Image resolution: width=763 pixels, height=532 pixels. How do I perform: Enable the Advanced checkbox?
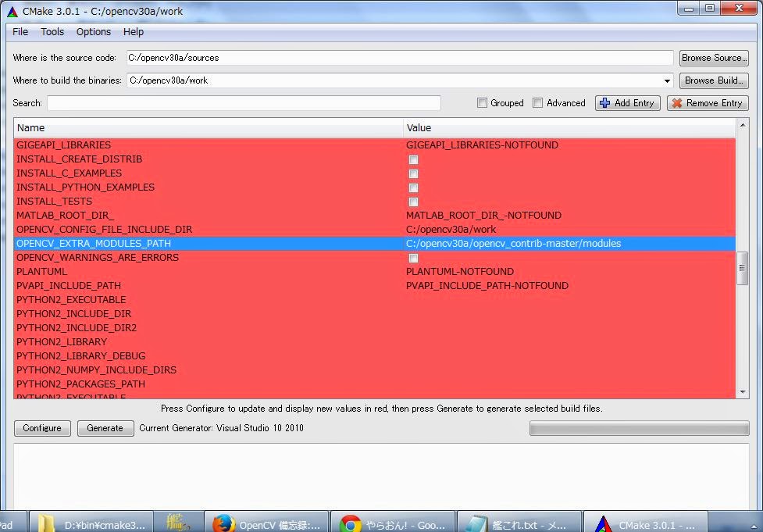coord(537,102)
